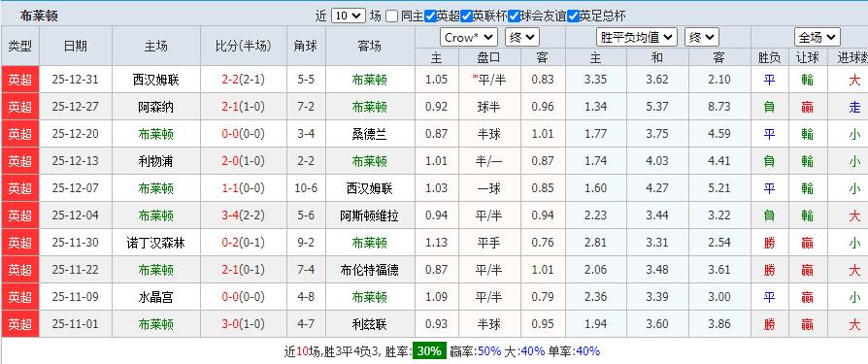The height and width of the screenshot is (364, 868).
Task: Click the 负 result in the 利物浦 row
Action: point(770,161)
